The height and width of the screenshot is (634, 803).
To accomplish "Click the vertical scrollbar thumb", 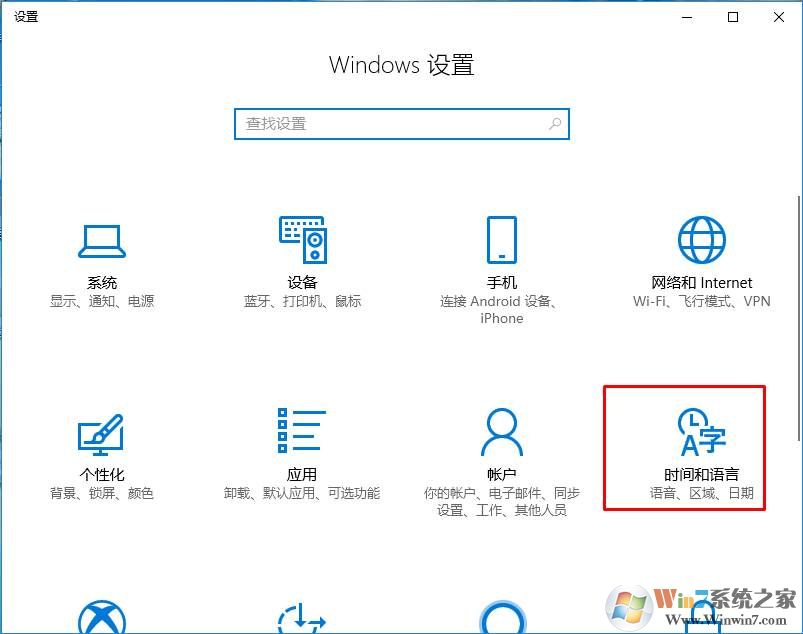I will (x=799, y=318).
